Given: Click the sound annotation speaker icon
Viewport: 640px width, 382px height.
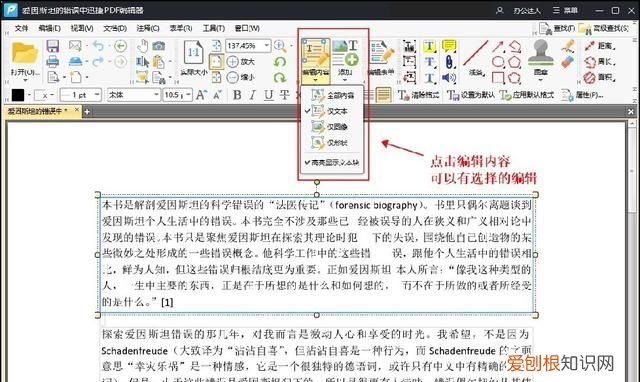Looking at the screenshot, I should [x=449, y=78].
